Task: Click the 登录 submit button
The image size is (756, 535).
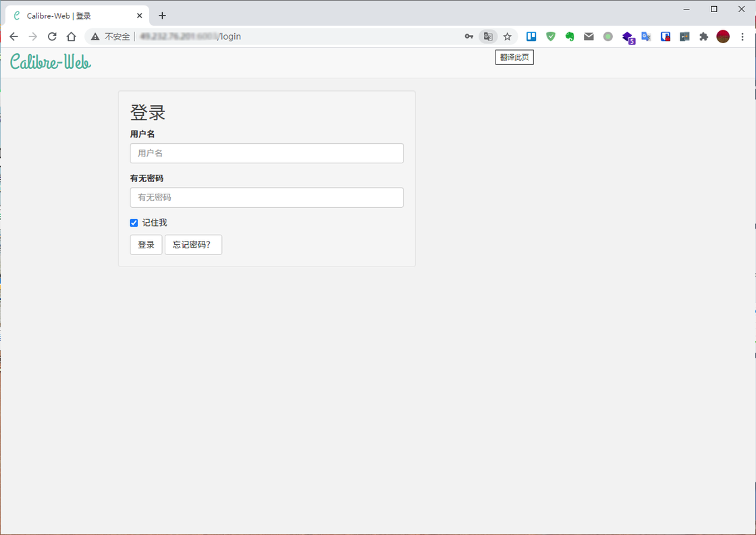Action: click(x=146, y=245)
